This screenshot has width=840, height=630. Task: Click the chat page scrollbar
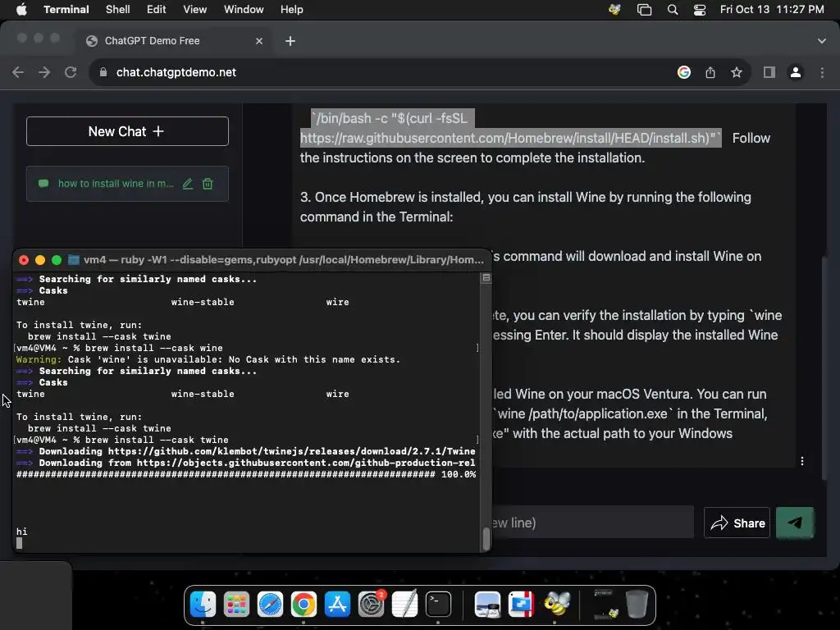[x=825, y=368]
